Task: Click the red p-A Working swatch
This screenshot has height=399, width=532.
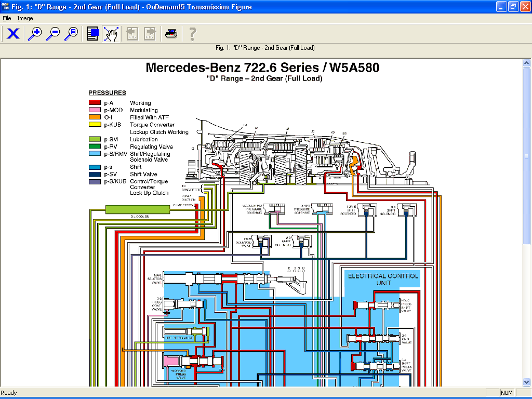Action: [x=95, y=102]
